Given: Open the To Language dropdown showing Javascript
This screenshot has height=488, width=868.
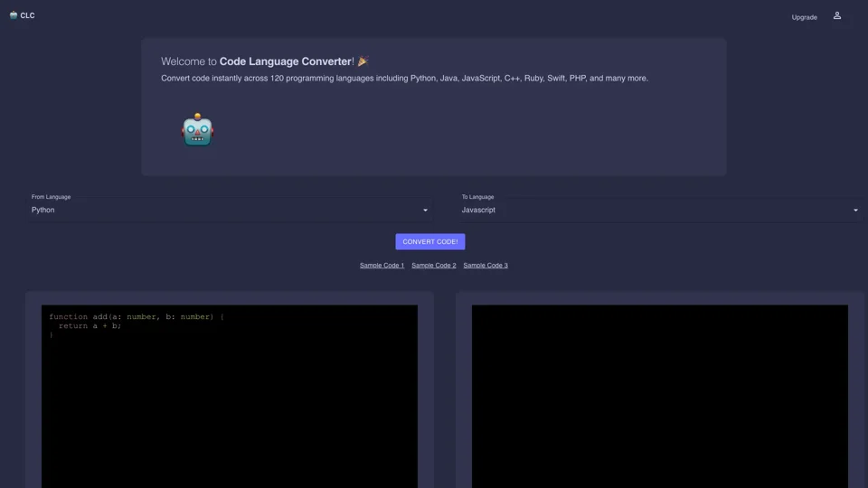Looking at the screenshot, I should coord(660,211).
